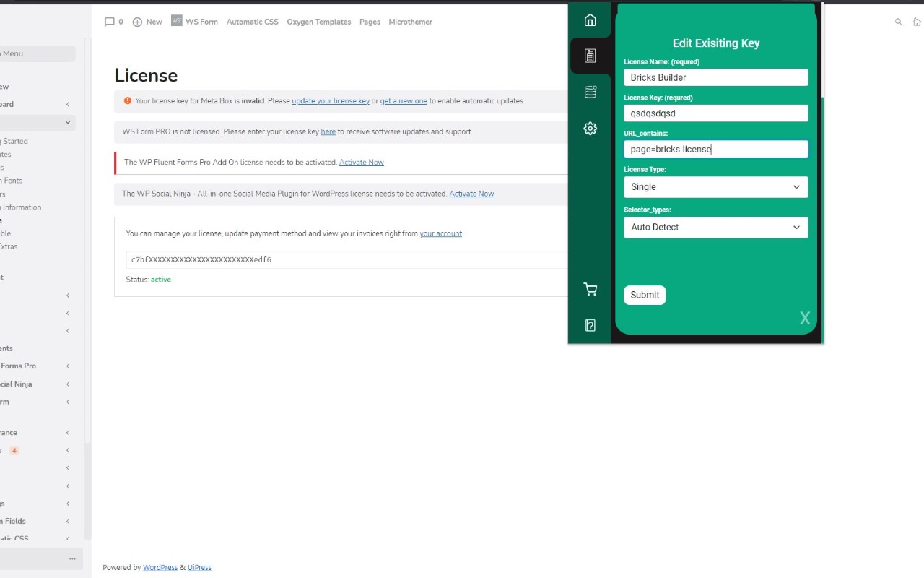The image size is (924, 578).
Task: Click the New item in the admin bar
Action: coord(154,22)
